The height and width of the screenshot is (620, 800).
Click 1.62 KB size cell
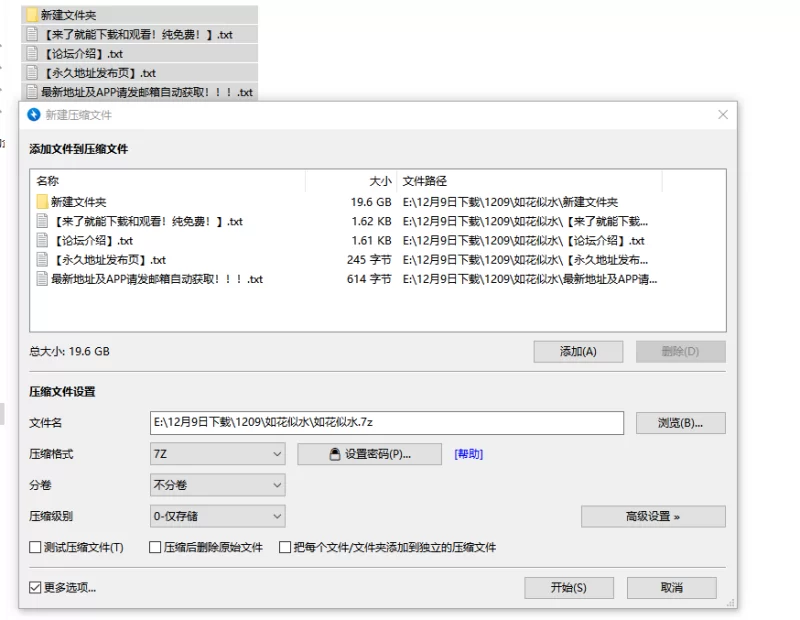click(371, 221)
